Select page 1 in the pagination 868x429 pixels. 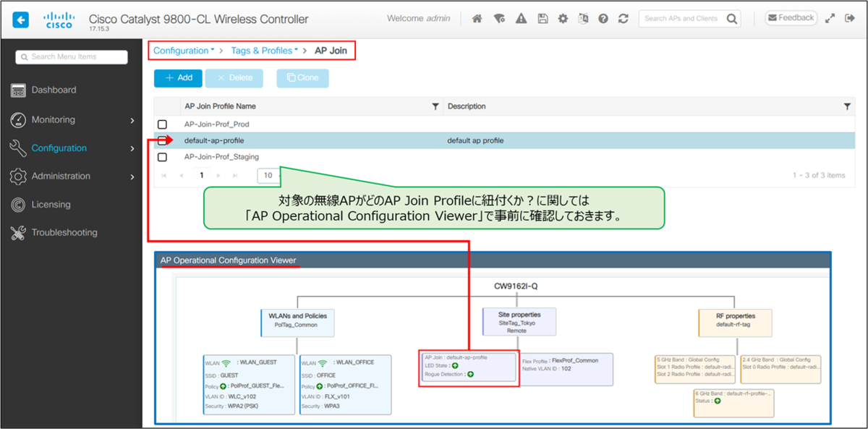click(200, 175)
